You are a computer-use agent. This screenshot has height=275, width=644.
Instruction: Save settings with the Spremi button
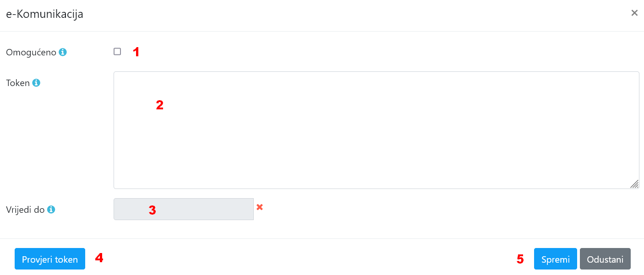point(555,259)
